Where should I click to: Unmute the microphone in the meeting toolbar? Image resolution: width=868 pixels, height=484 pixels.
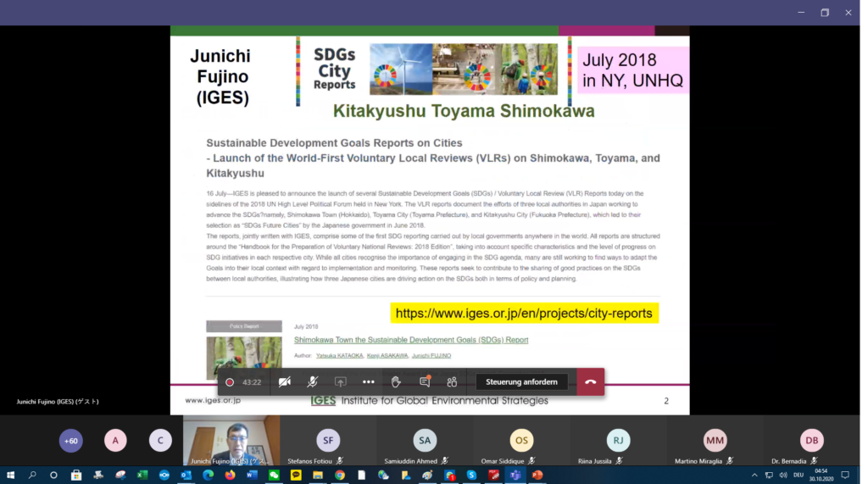[312, 382]
